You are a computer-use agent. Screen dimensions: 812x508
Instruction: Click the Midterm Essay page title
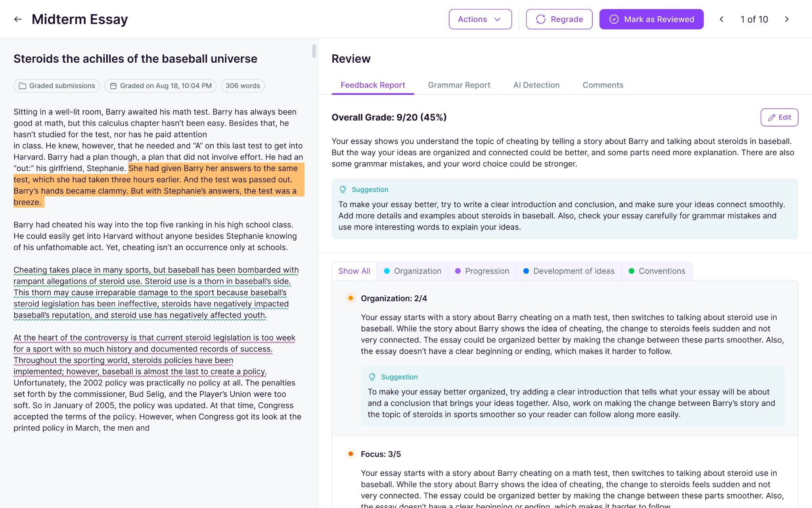tap(80, 19)
